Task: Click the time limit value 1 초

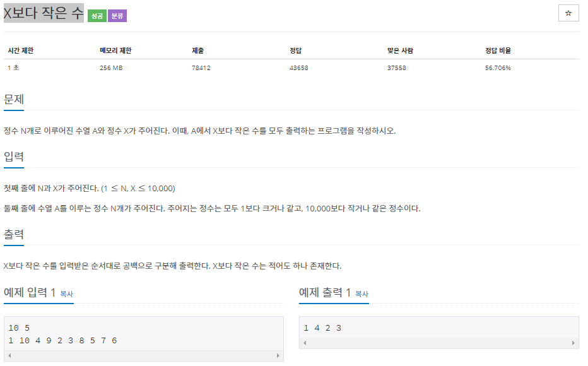Action: pyautogui.click(x=13, y=68)
